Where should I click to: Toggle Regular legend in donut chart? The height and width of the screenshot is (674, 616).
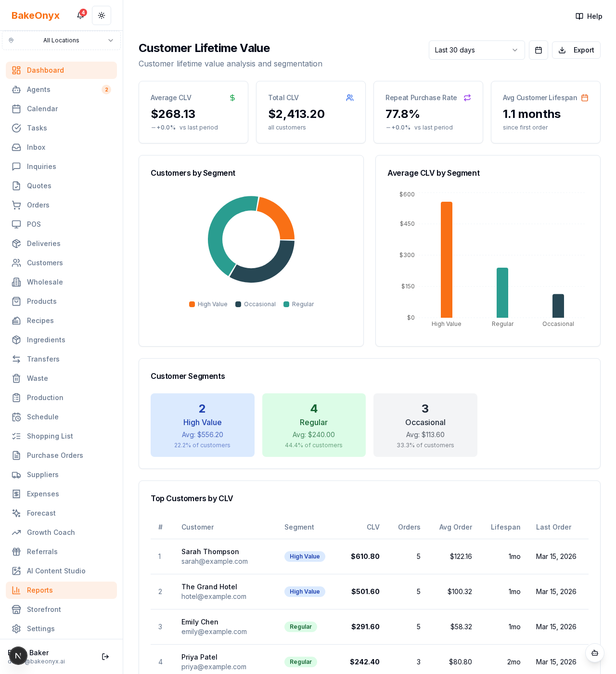(x=299, y=304)
